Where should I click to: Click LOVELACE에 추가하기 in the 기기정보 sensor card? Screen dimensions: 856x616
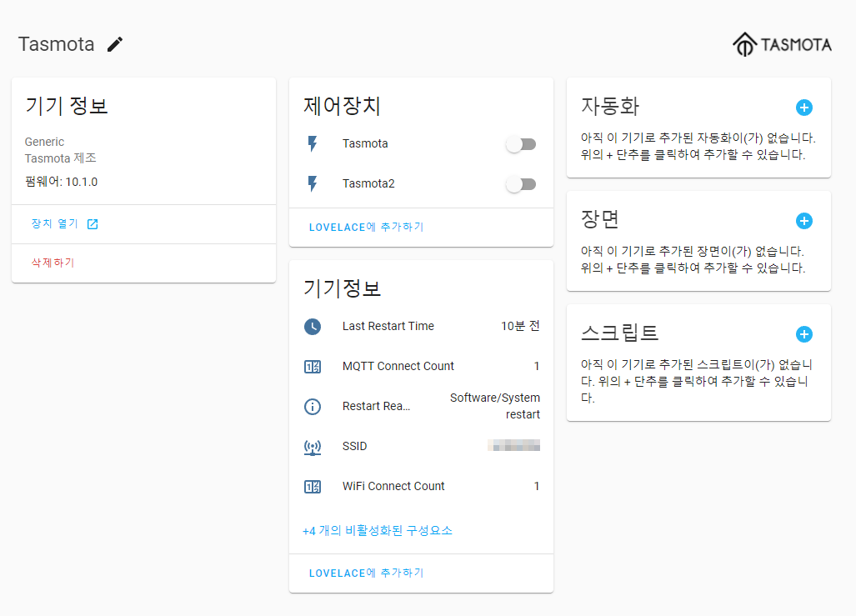[x=366, y=573]
